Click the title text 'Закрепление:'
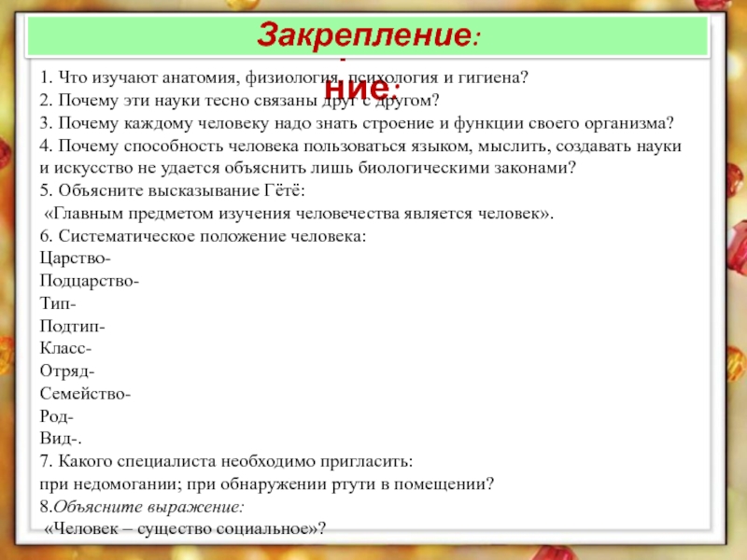747x560 pixels. (368, 35)
